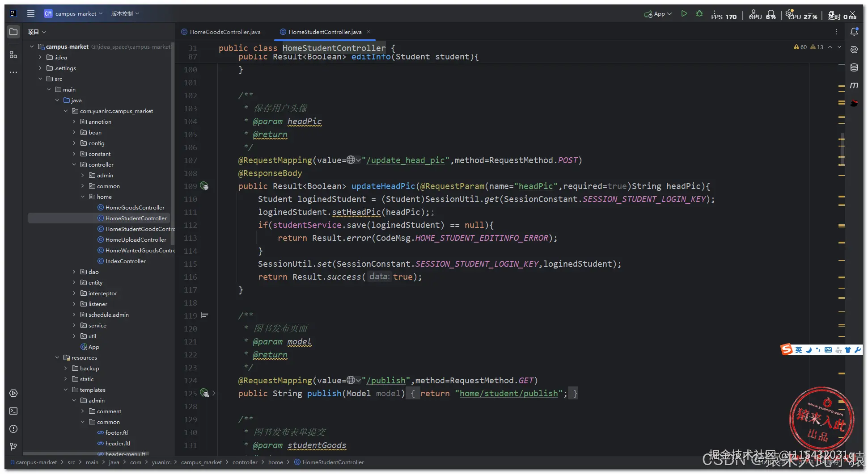Click the globe icon before /publish
Screen dimensions: 868x474
tap(351, 380)
